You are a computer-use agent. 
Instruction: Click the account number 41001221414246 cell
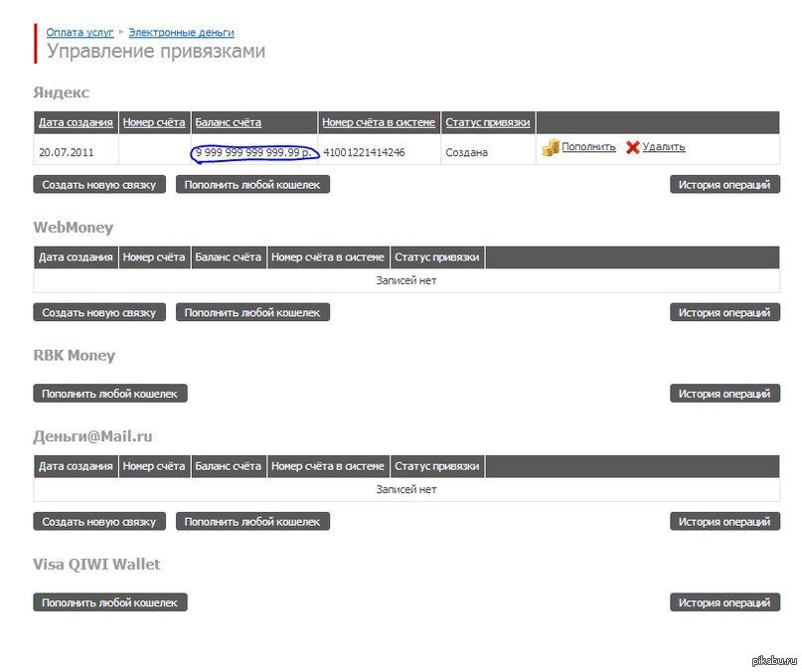364,152
